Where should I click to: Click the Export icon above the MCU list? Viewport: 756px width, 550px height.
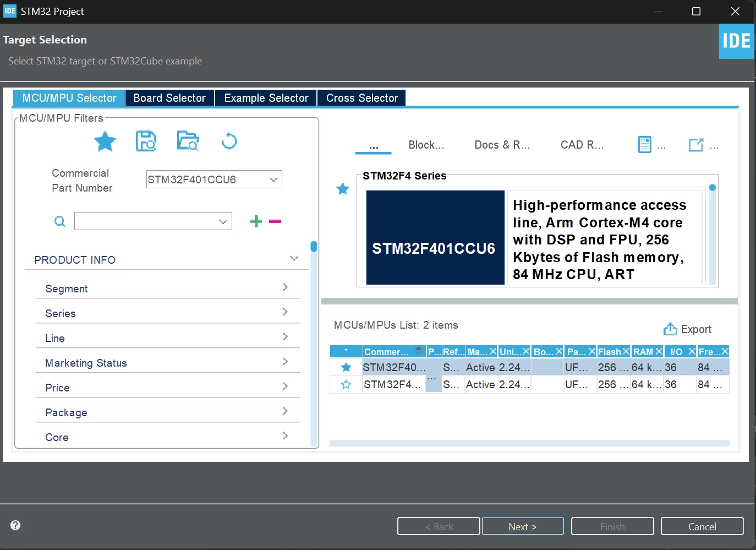(670, 329)
